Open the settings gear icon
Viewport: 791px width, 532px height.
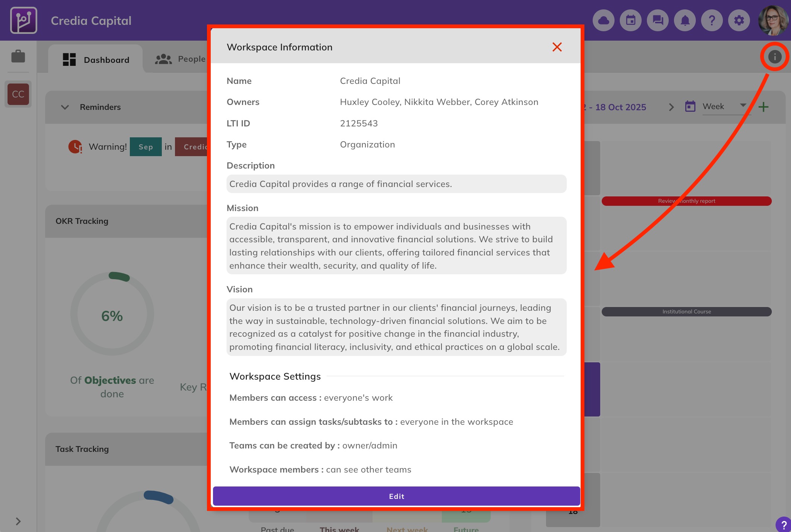coord(739,20)
